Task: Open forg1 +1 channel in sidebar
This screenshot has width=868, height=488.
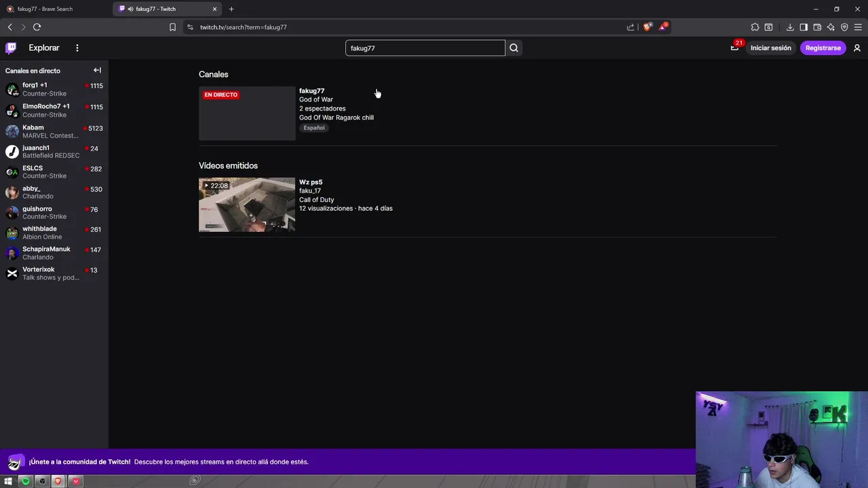Action: [54, 89]
